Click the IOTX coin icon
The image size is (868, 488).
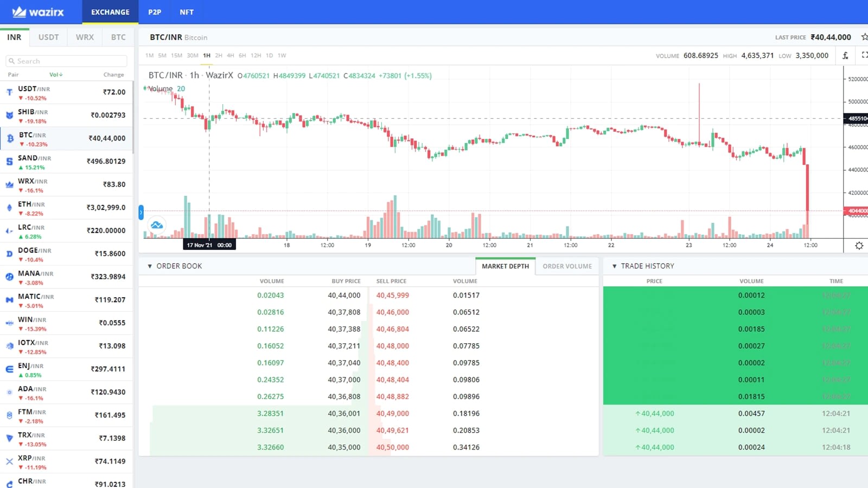[x=9, y=346]
